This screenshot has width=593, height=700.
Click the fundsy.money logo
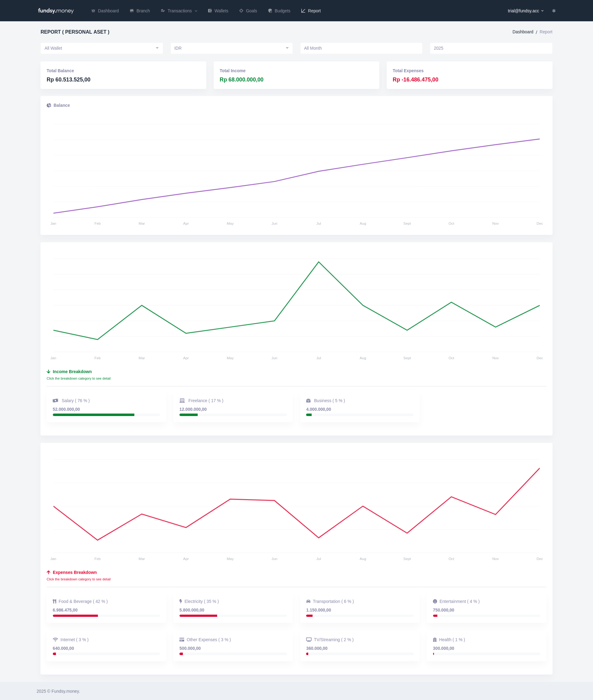(56, 11)
